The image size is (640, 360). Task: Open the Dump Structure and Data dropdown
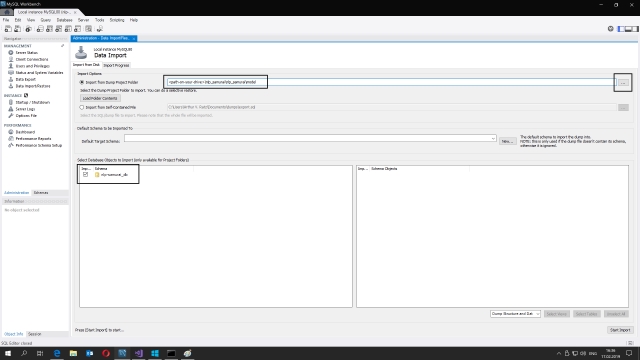click(516, 314)
